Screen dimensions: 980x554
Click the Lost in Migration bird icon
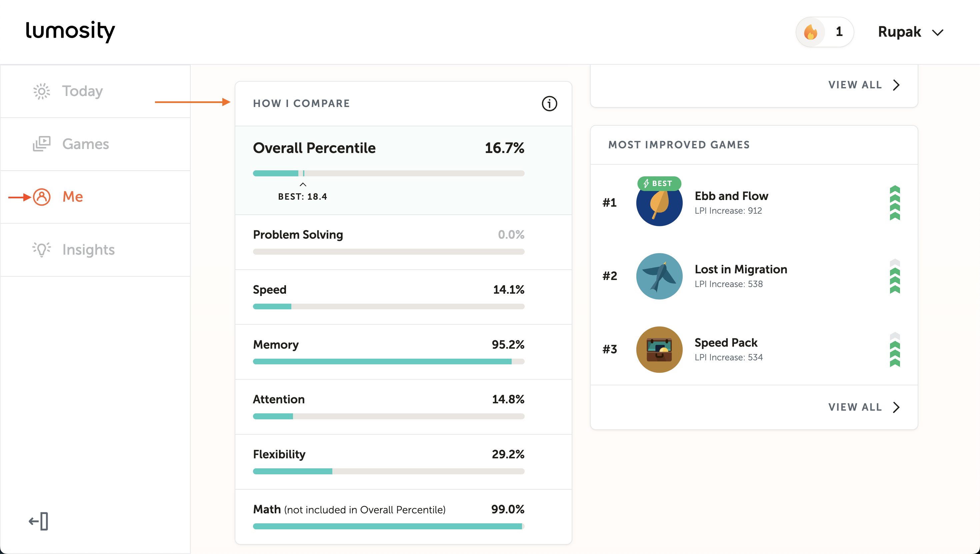(659, 276)
